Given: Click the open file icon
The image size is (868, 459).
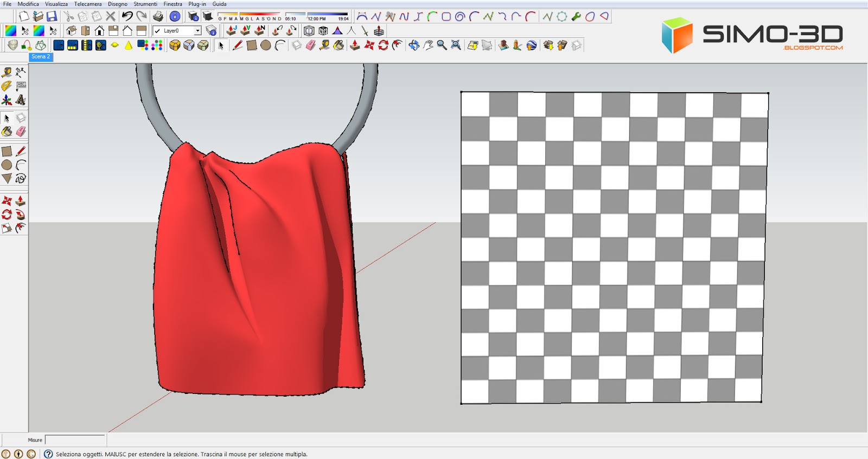Looking at the screenshot, I should [37, 16].
